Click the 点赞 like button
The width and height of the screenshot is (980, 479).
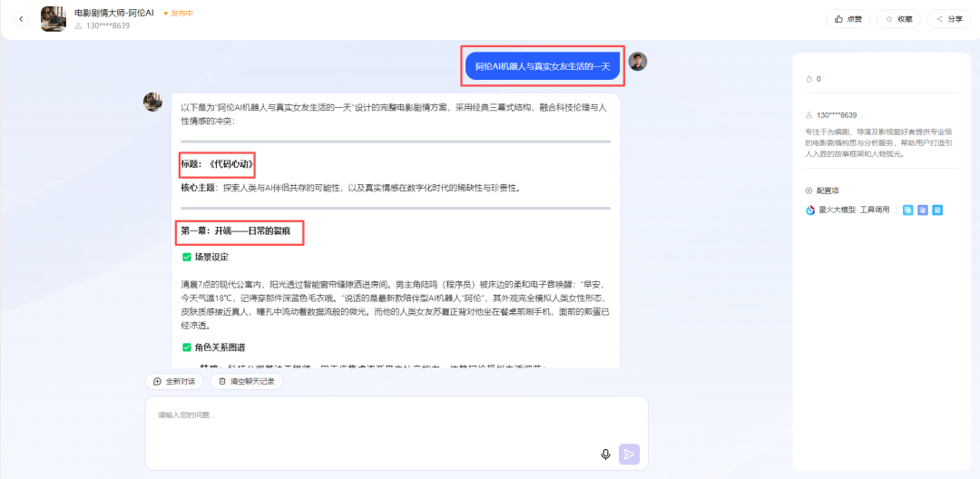(x=848, y=19)
